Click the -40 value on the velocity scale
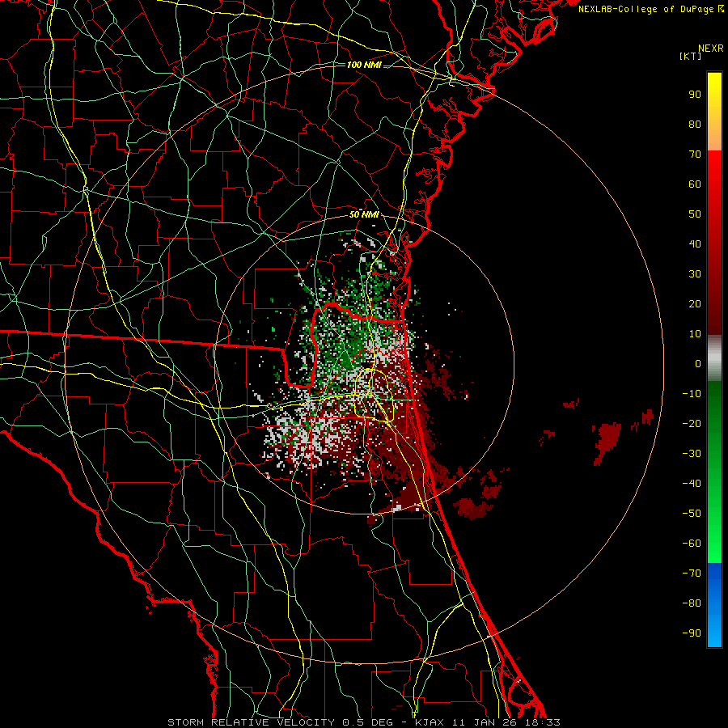This screenshot has height=728, width=728. [692, 484]
